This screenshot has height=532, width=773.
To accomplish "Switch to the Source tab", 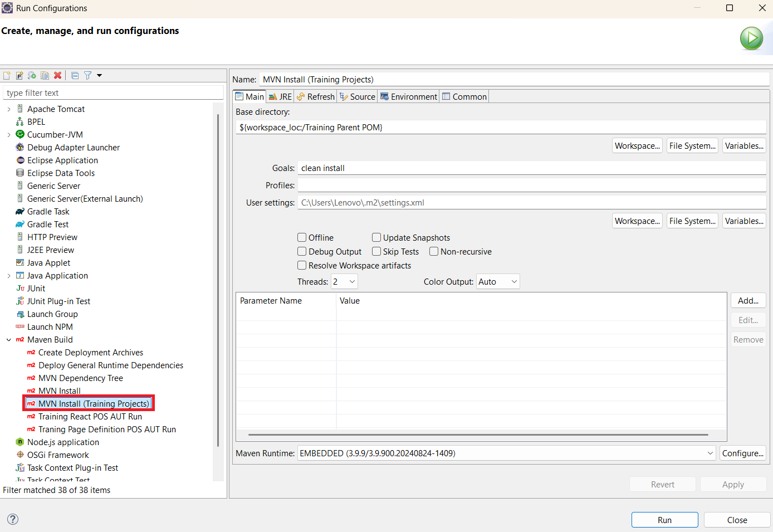I will pyautogui.click(x=358, y=96).
